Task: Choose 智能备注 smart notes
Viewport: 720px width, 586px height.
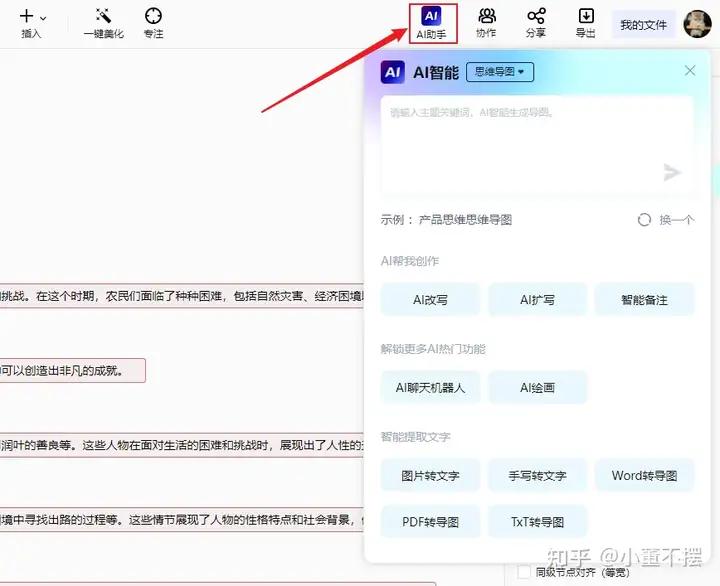Action: pos(644,300)
